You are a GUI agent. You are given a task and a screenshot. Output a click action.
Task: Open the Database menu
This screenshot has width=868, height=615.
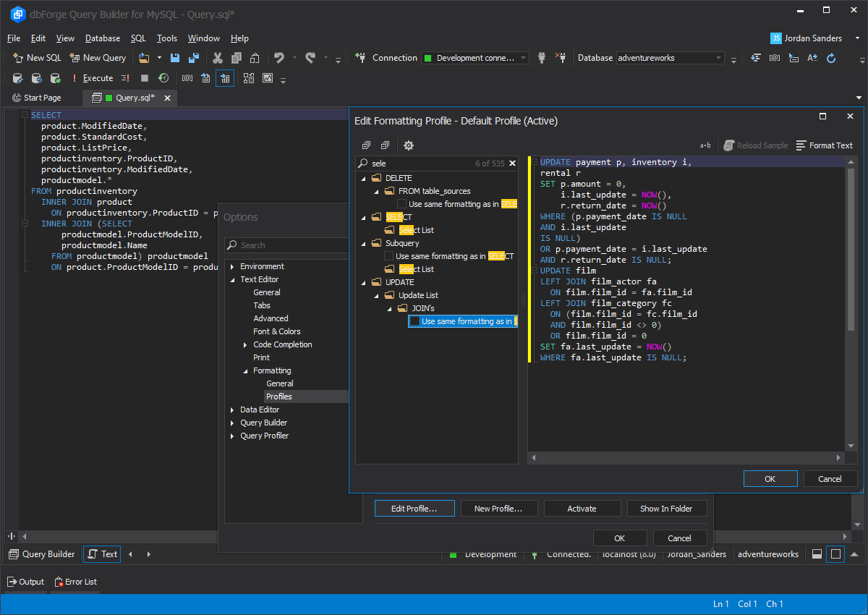point(103,38)
